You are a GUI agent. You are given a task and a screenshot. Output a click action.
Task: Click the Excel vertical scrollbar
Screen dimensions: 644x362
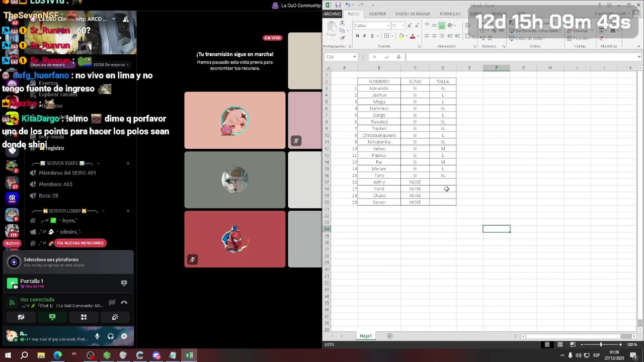click(640, 199)
